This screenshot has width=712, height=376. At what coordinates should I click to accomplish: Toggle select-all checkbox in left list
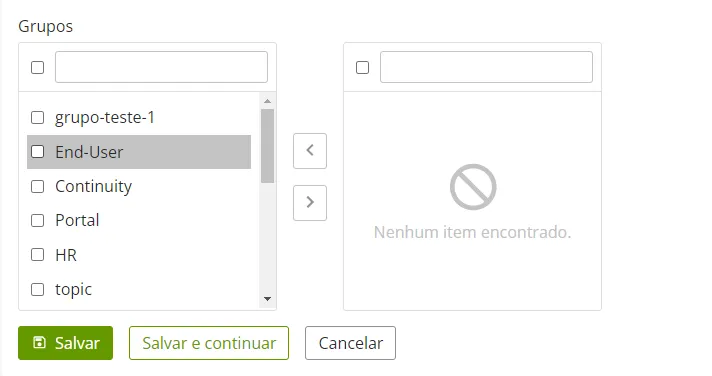click(37, 68)
